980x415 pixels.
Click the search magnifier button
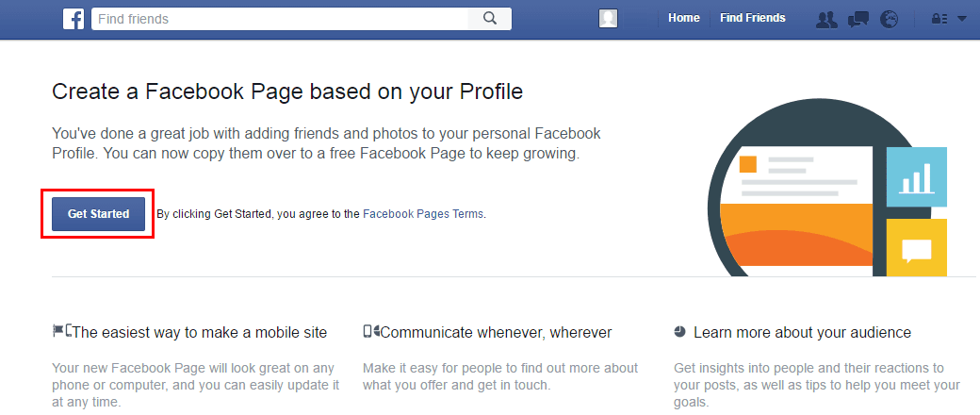point(490,19)
